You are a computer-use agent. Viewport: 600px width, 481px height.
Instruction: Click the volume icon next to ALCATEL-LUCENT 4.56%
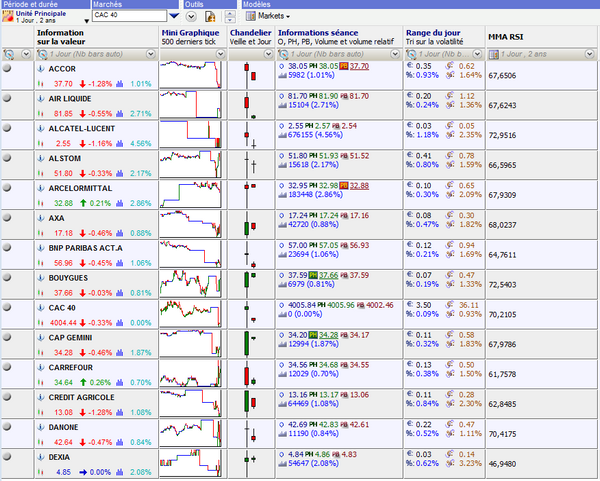120,143
